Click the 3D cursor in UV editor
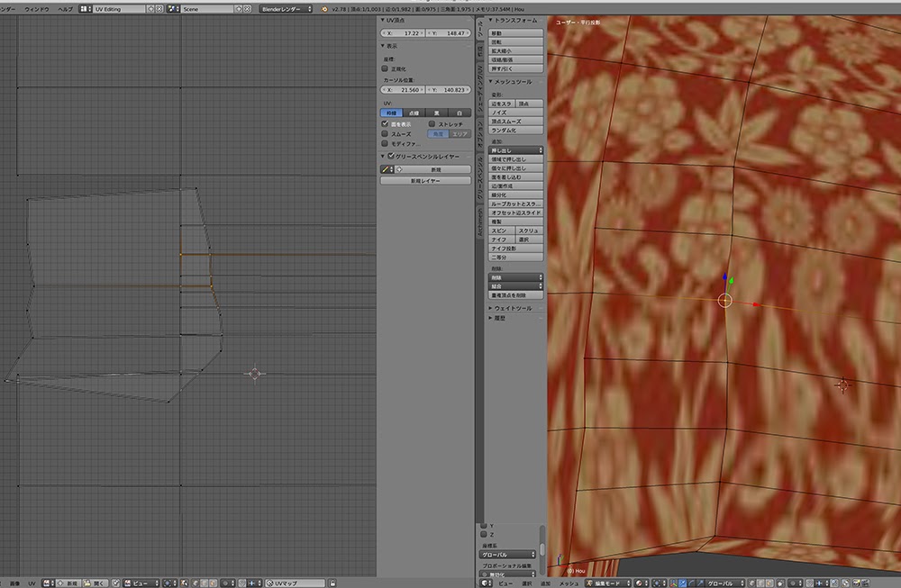Image resolution: width=901 pixels, height=588 pixels. pos(254,373)
